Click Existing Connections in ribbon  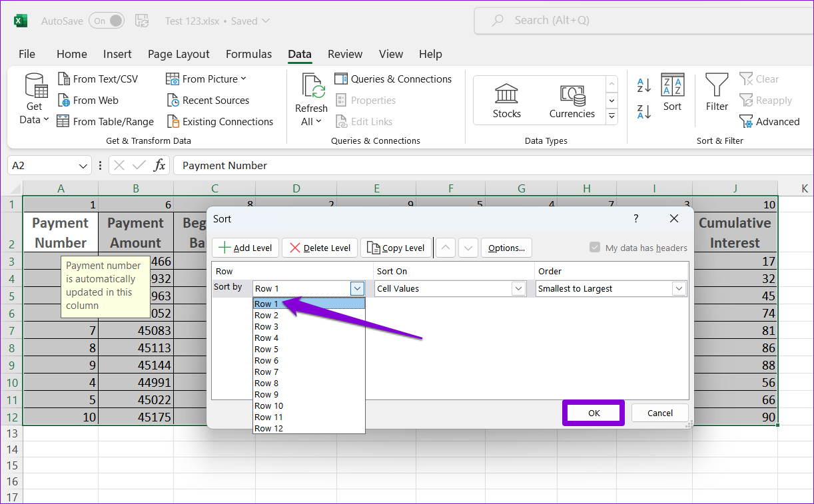tap(220, 122)
